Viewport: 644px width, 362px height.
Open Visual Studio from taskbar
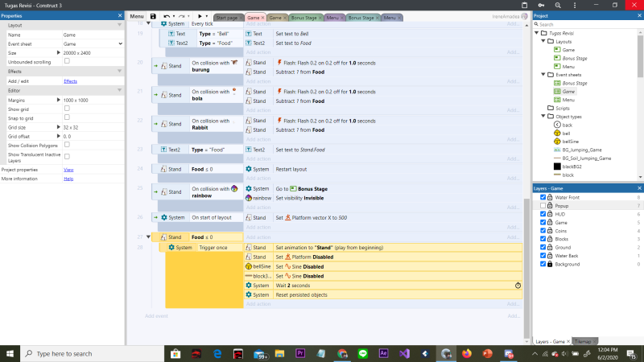tap(404, 353)
